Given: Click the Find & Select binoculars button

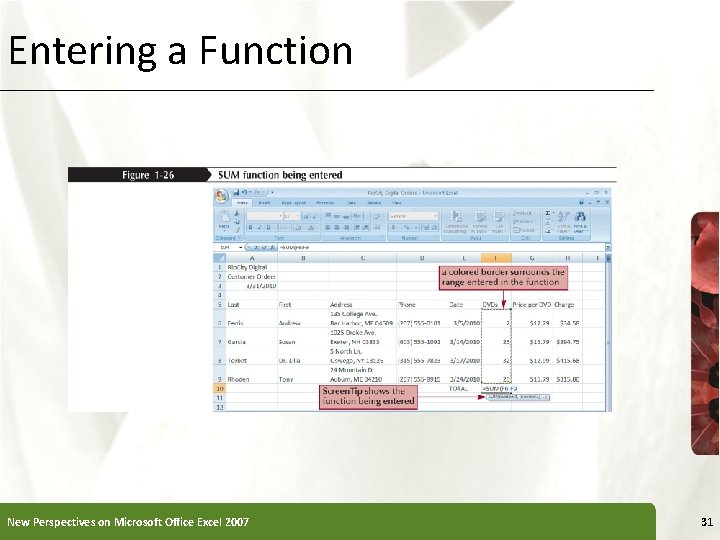Looking at the screenshot, I should point(580,222).
